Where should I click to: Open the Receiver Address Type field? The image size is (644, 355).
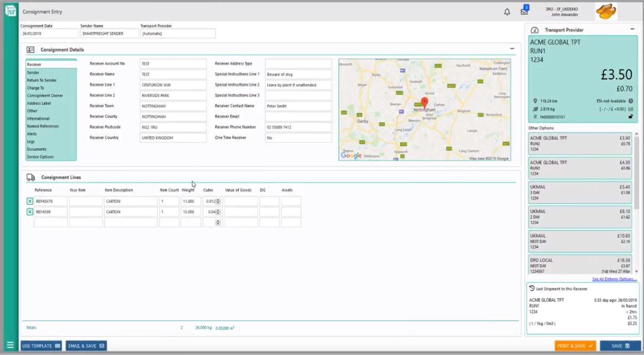298,64
